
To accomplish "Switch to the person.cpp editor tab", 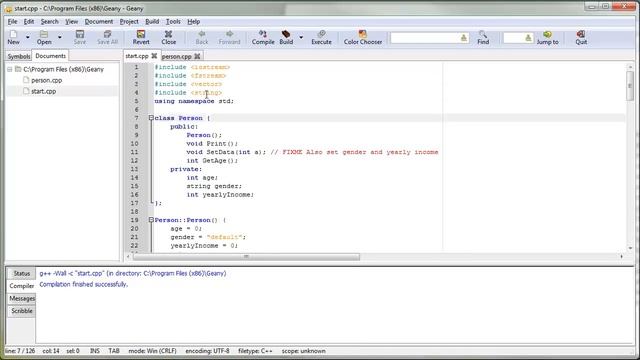I will pyautogui.click(x=176, y=56).
